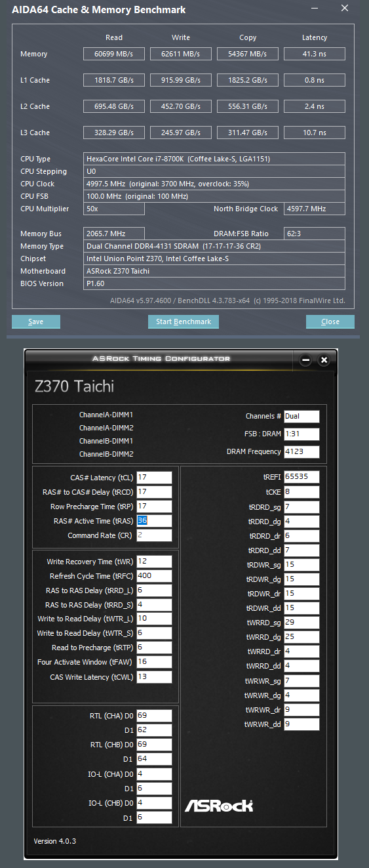Image resolution: width=369 pixels, height=868 pixels.
Task: Click the DRAM Frequency 4123 field
Action: [x=301, y=451]
